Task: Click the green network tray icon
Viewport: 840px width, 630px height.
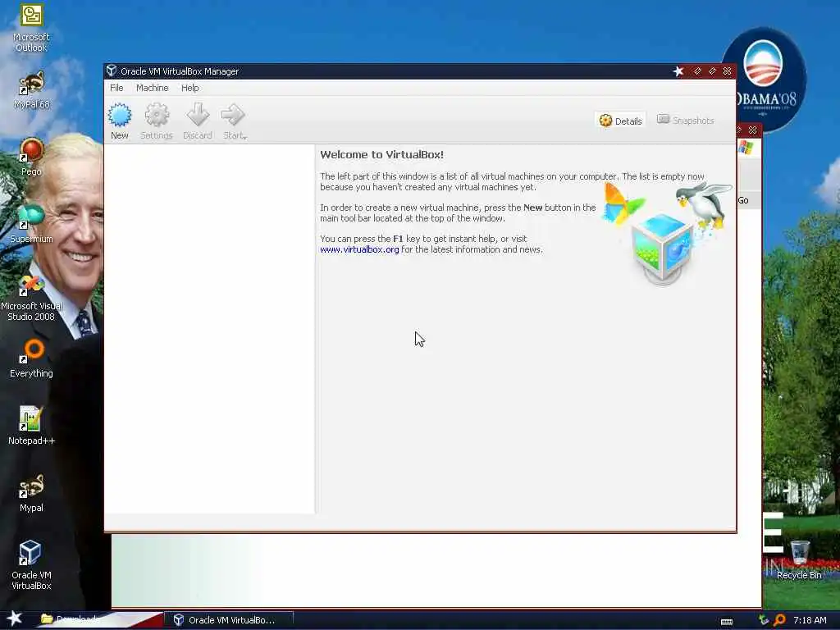Action: click(764, 620)
